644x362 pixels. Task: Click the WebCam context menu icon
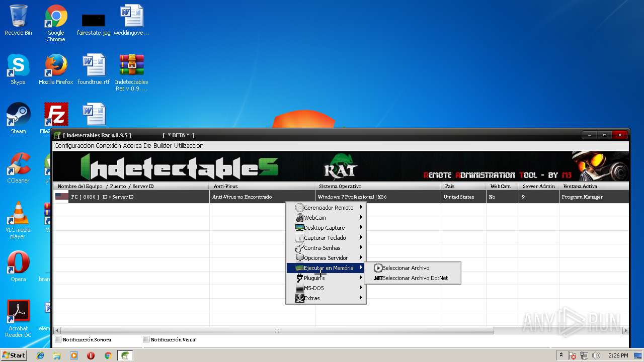(x=300, y=218)
